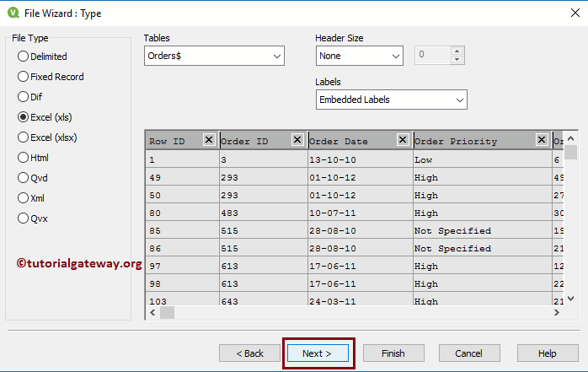Image resolution: width=588 pixels, height=372 pixels.
Task: Cancel the File Wizard
Action: 469,353
